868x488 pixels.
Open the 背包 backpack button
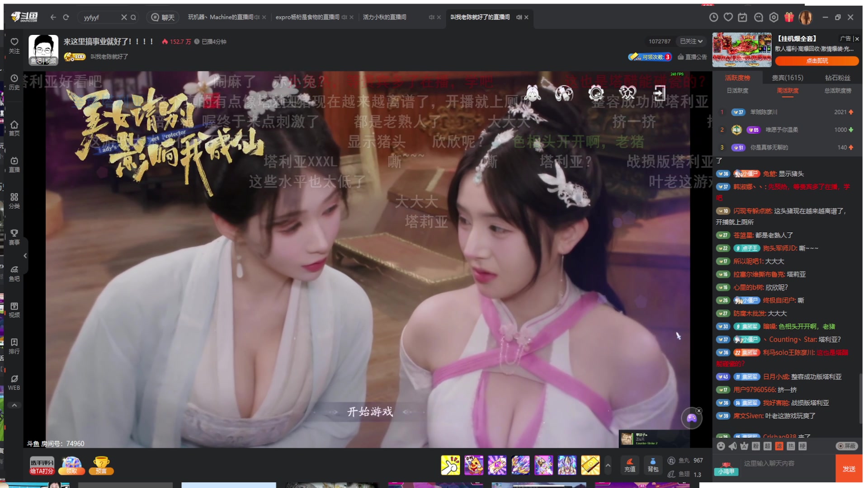point(653,465)
